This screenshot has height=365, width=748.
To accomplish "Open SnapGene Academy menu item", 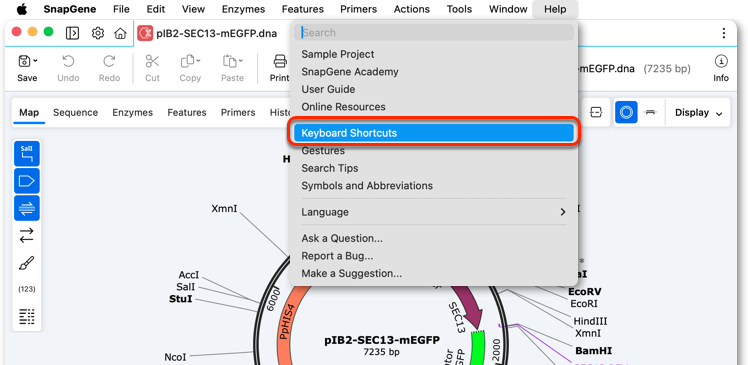I will 434,72.
